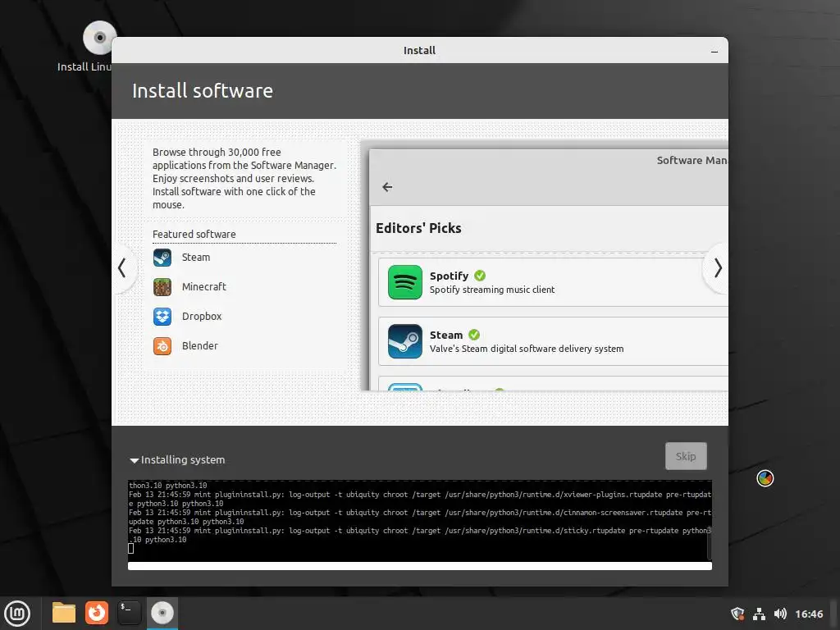Click the Spotify logo in Editors' Picks
Viewport: 840px width, 630px height.
(x=405, y=282)
